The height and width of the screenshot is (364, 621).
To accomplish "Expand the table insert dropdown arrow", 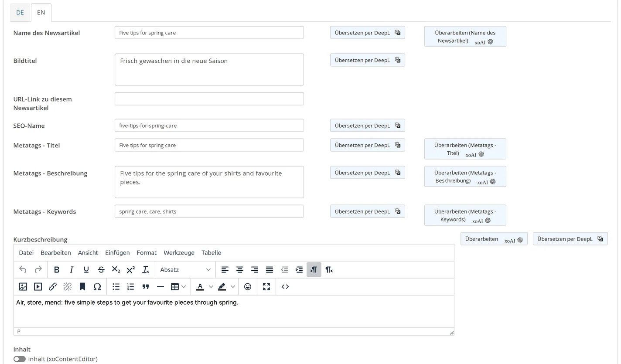I will [x=184, y=287].
